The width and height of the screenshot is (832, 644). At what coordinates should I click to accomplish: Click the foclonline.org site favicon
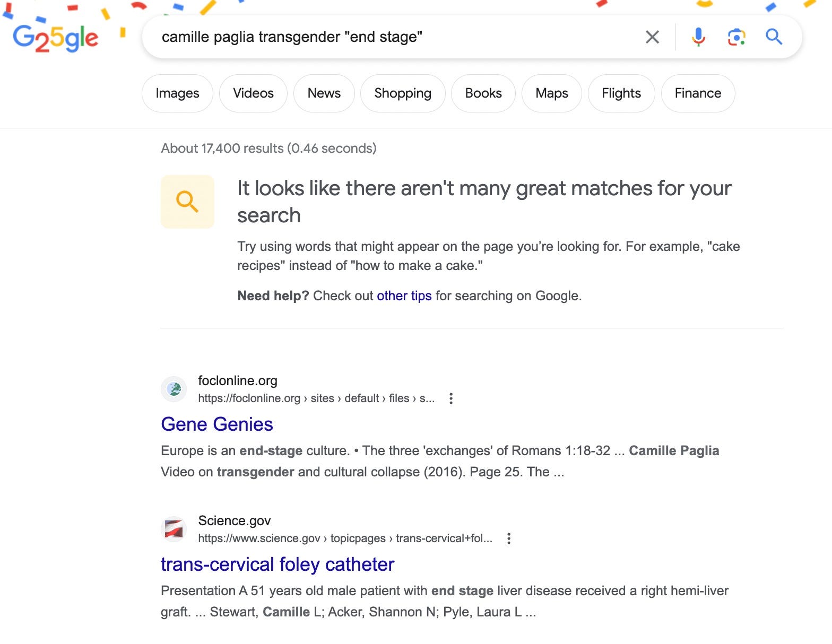click(174, 389)
